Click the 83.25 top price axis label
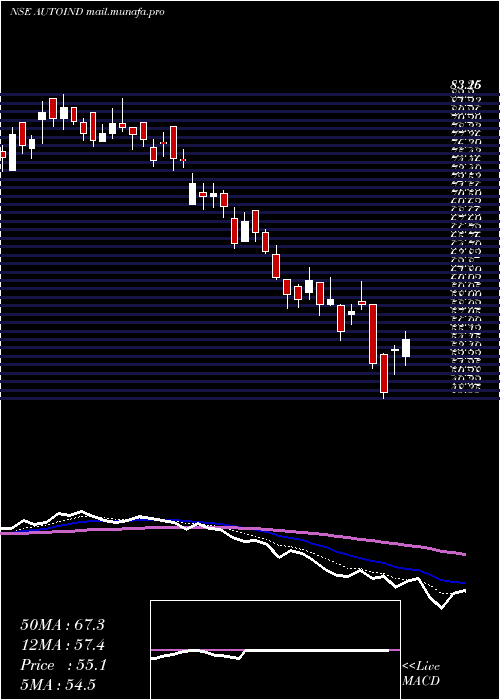 (x=465, y=84)
